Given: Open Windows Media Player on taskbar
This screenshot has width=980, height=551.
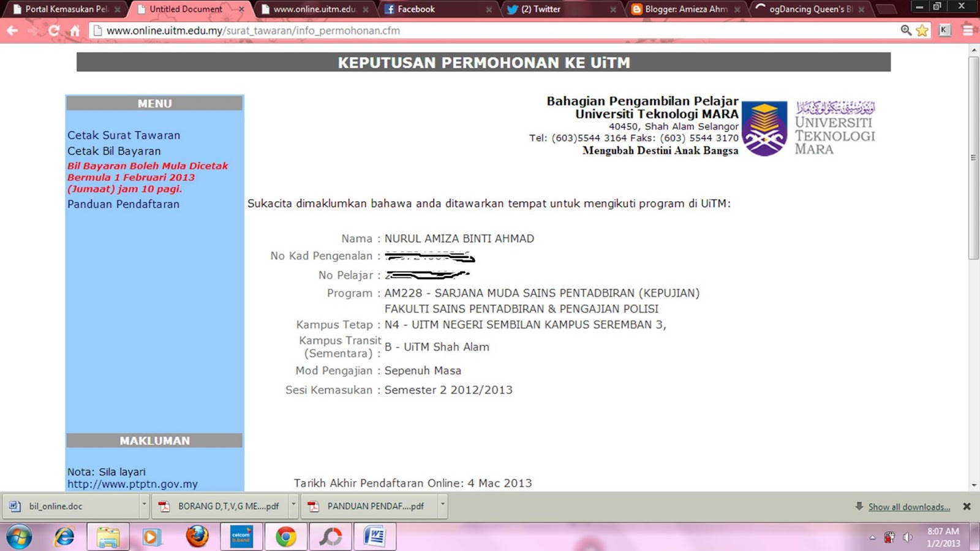Looking at the screenshot, I should [x=151, y=538].
